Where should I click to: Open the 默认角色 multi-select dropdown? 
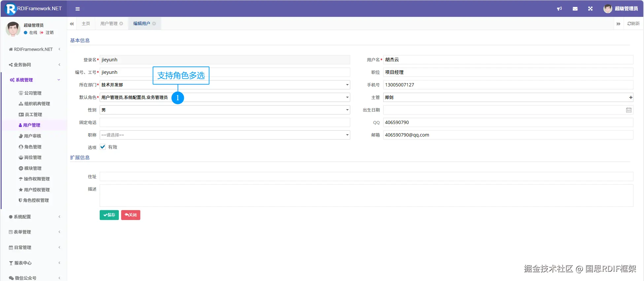pyautogui.click(x=225, y=97)
